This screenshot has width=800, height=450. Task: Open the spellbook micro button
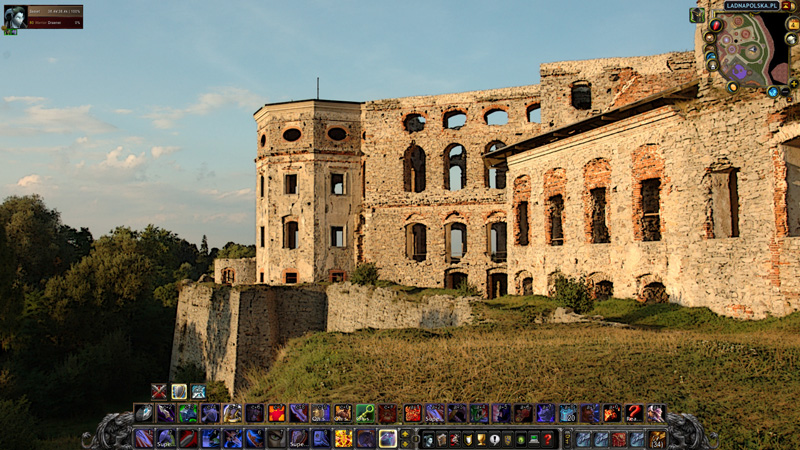[x=442, y=439]
